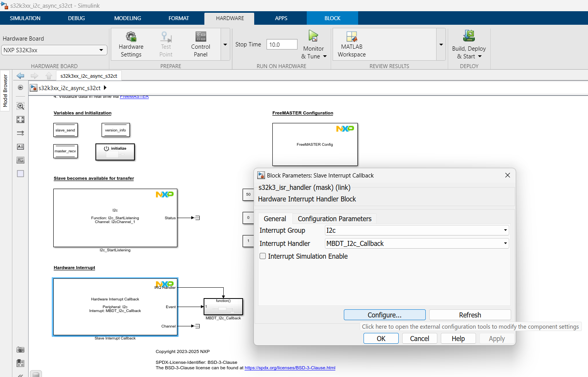The width and height of the screenshot is (588, 377).
Task: Select the FreeMASTER Config block
Action: (315, 144)
